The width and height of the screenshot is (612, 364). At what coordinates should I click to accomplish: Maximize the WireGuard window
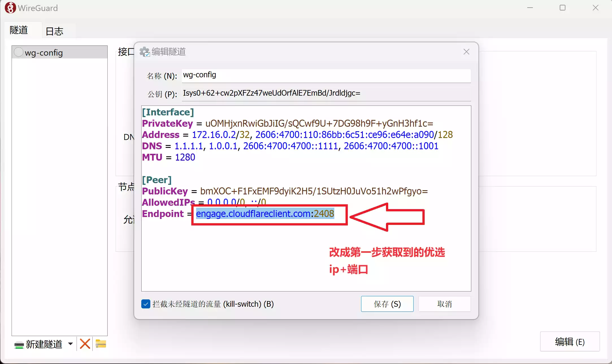(x=563, y=8)
